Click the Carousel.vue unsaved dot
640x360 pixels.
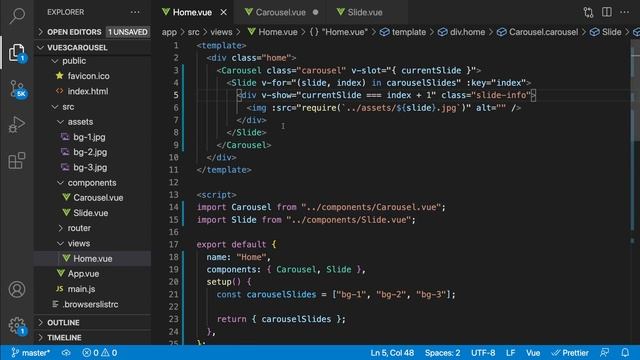click(316, 12)
